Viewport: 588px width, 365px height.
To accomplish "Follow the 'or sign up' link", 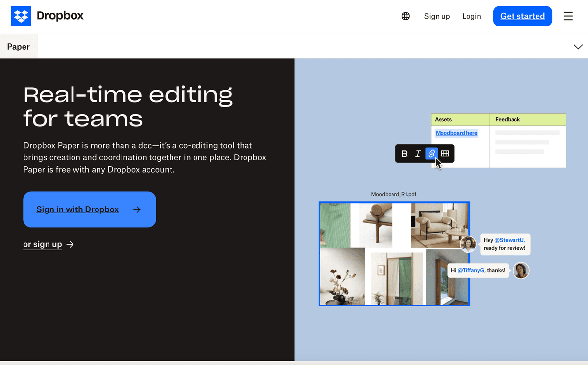I will (x=43, y=244).
